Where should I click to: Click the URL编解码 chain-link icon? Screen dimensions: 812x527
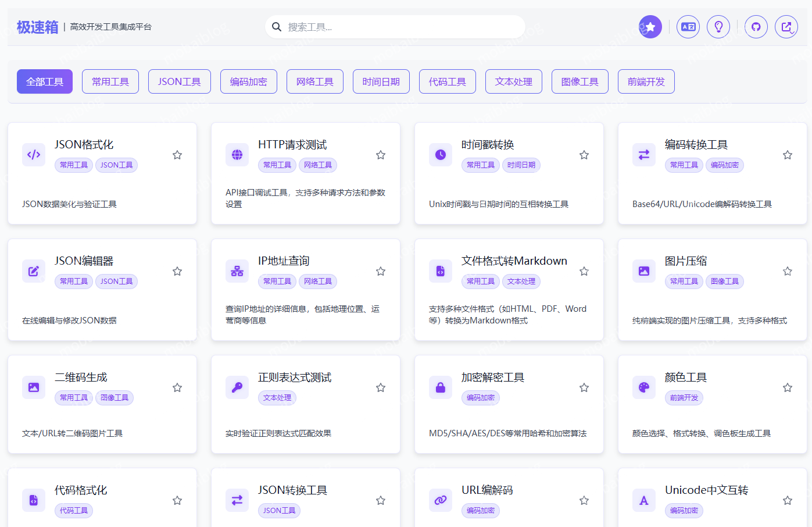tap(440, 500)
